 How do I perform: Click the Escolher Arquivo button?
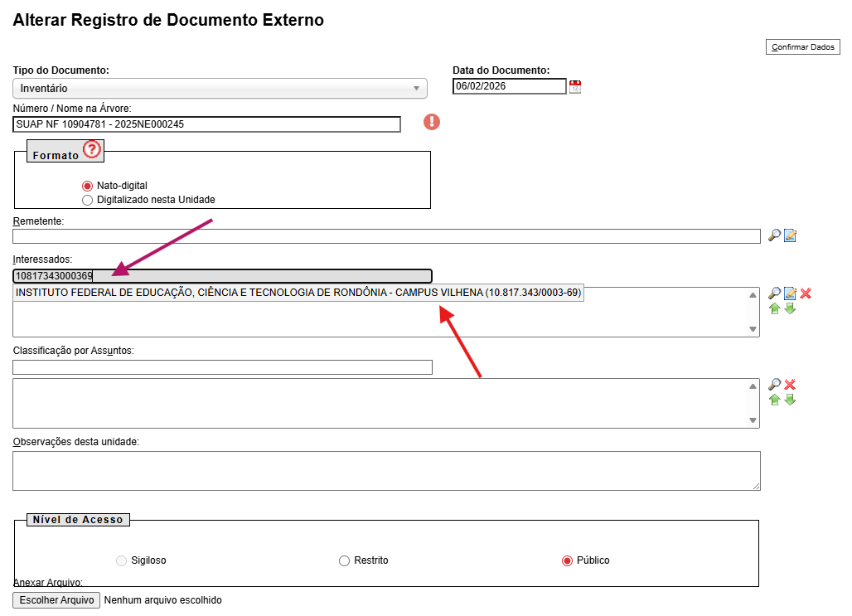(56, 600)
